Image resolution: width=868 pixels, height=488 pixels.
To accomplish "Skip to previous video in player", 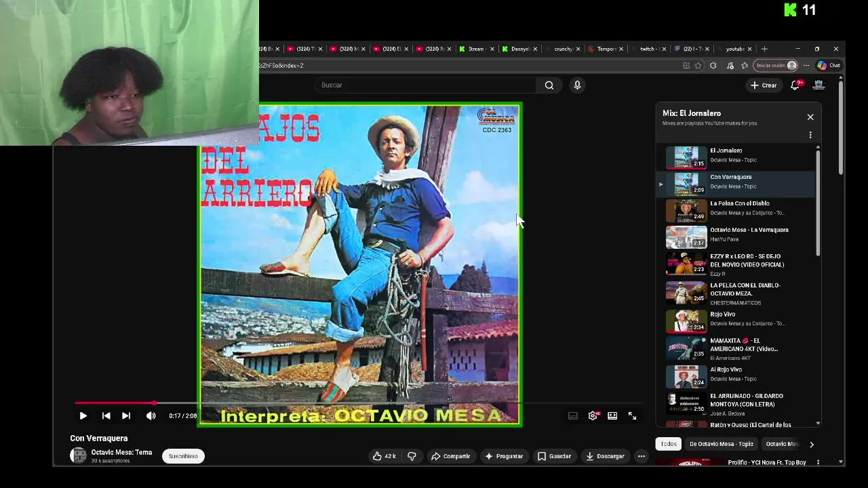I will (106, 415).
